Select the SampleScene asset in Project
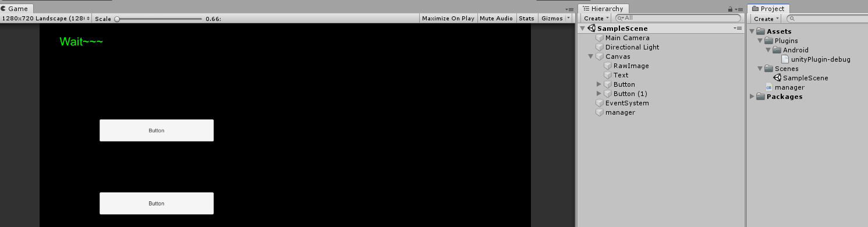The width and height of the screenshot is (868, 227). pyautogui.click(x=806, y=78)
